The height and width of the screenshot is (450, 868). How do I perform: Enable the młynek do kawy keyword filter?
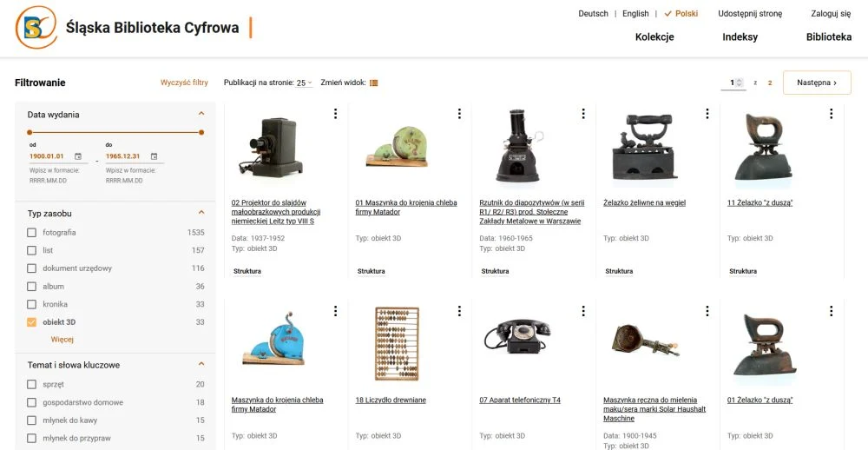pyautogui.click(x=31, y=420)
